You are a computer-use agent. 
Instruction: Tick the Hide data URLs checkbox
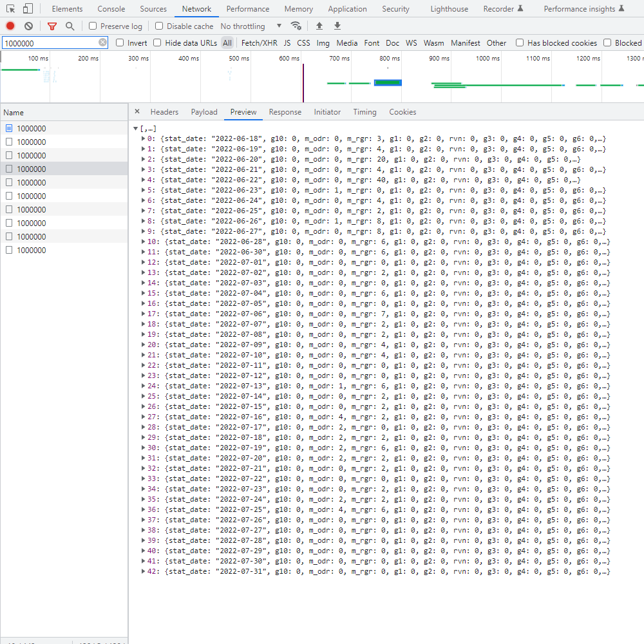(157, 43)
